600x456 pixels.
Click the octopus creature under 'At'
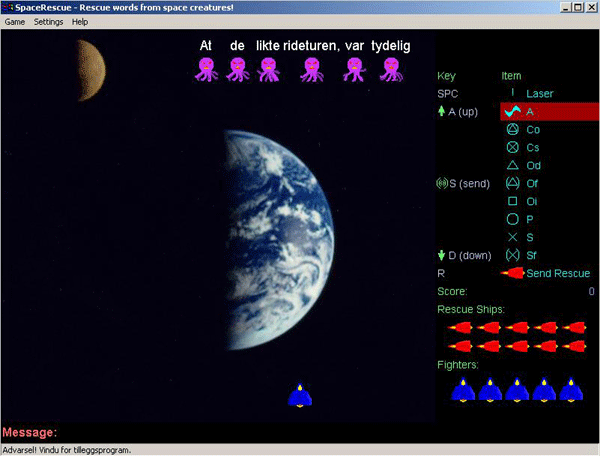(x=206, y=69)
